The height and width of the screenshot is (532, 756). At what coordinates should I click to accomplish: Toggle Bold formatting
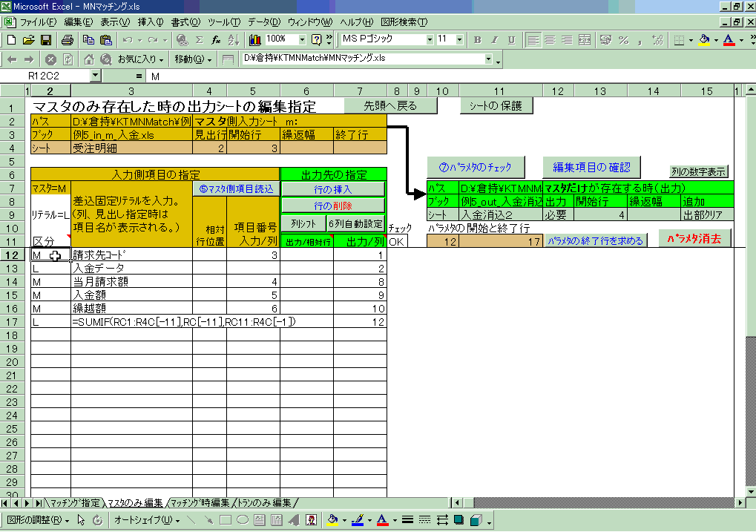477,39
